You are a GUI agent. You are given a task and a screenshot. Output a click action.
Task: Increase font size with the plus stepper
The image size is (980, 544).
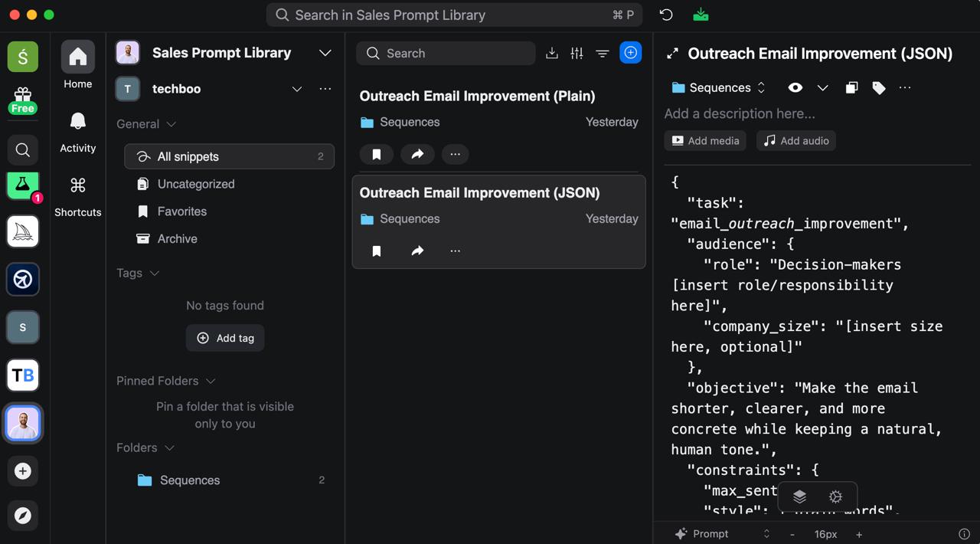pos(859,534)
